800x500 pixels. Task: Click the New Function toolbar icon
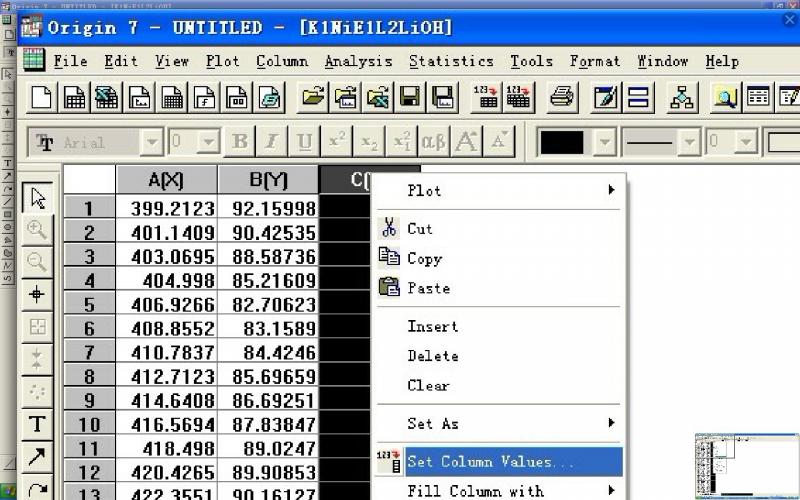point(204,96)
